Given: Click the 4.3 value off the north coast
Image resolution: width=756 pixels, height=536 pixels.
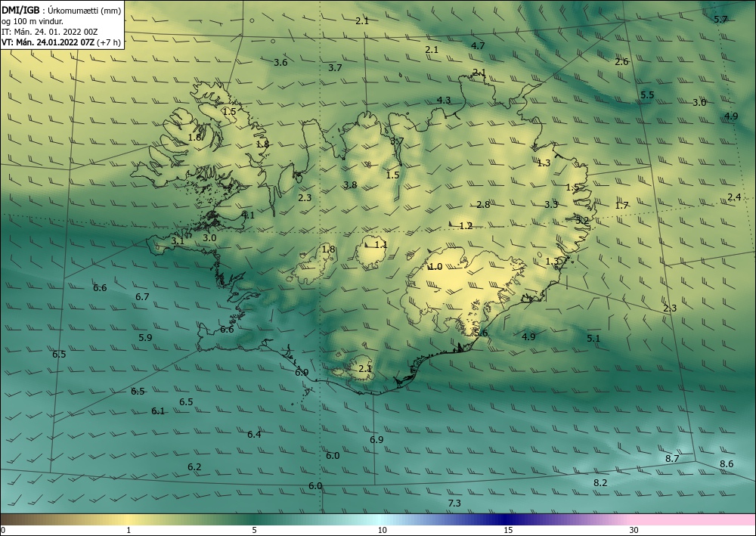Looking at the screenshot, I should pyautogui.click(x=444, y=101).
